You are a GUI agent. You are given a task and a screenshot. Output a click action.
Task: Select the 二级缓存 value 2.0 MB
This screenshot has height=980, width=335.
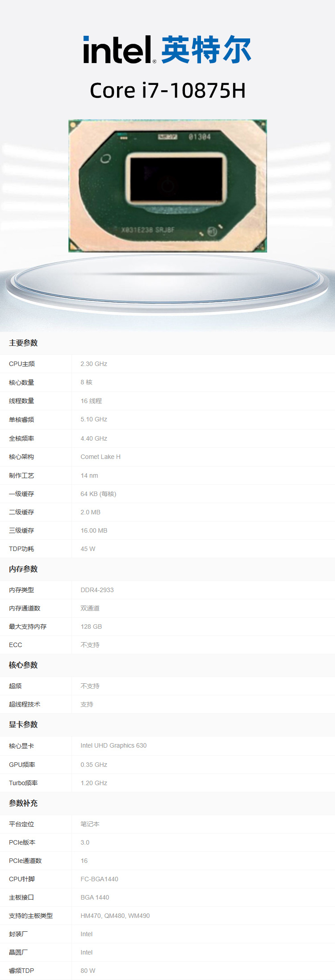click(90, 512)
